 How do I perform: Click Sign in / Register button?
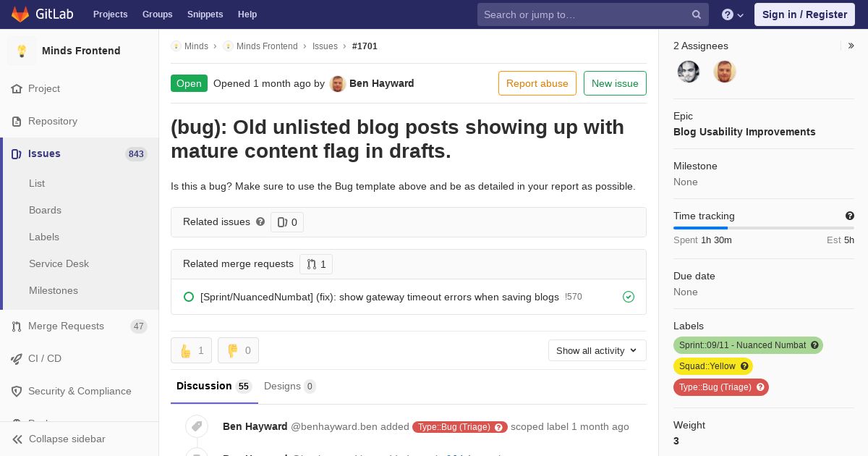[804, 14]
